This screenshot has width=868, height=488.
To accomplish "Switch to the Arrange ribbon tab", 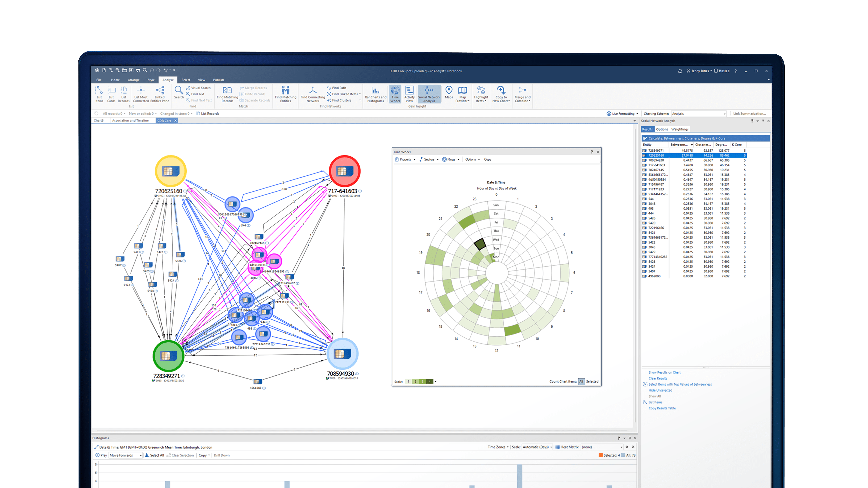I will pos(133,80).
